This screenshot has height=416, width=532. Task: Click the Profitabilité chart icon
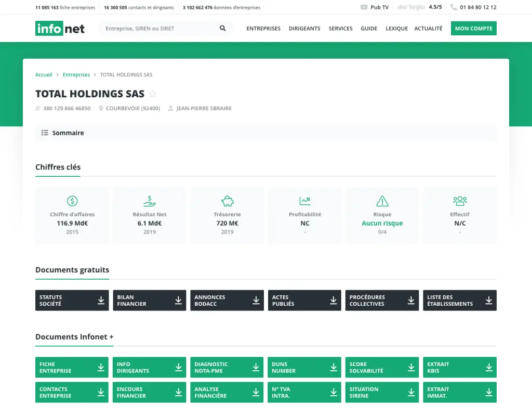coord(304,201)
